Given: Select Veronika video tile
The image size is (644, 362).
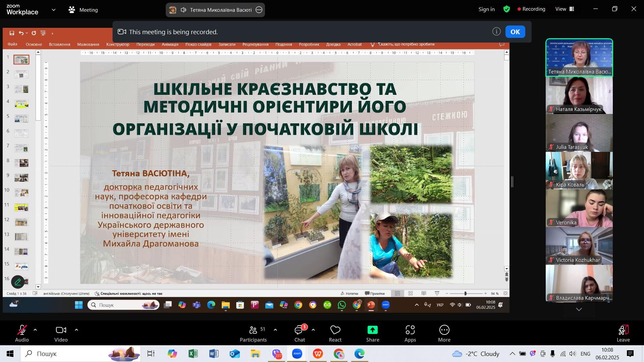Looking at the screenshot, I should pos(579,208).
